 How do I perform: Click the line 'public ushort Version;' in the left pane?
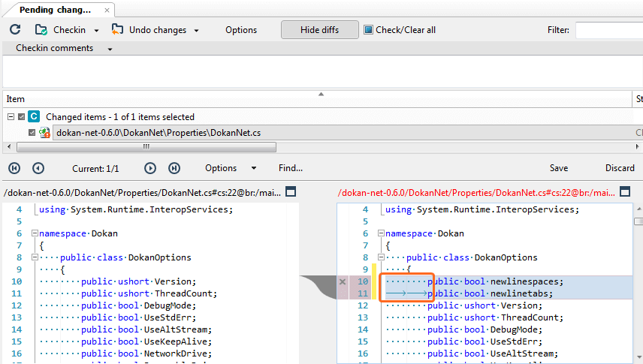click(139, 281)
